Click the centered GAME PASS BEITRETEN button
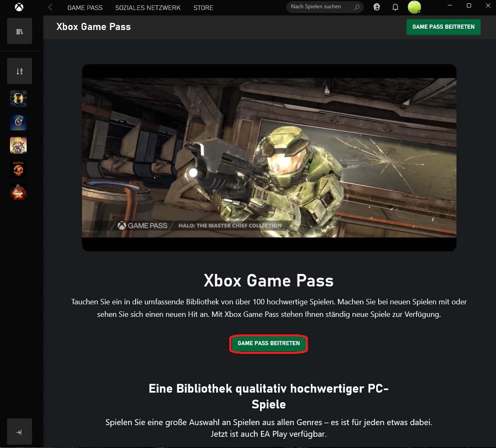496x448 pixels. 268,343
